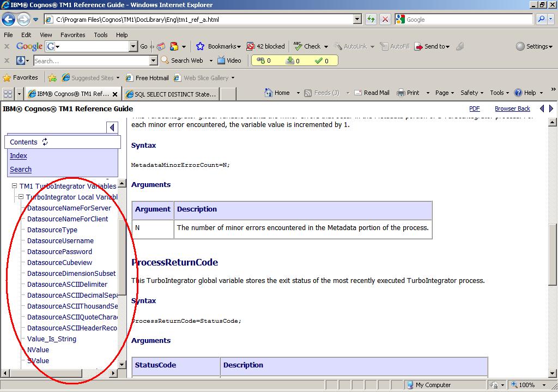The width and height of the screenshot is (558, 392).
Task: Open Value_Is_String topic
Action: 52,339
